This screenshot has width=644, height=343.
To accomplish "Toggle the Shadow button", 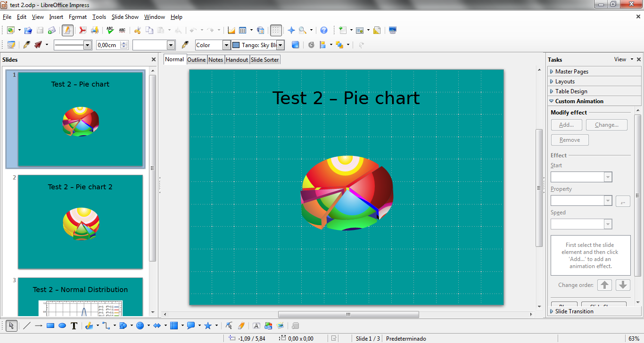I will [295, 45].
